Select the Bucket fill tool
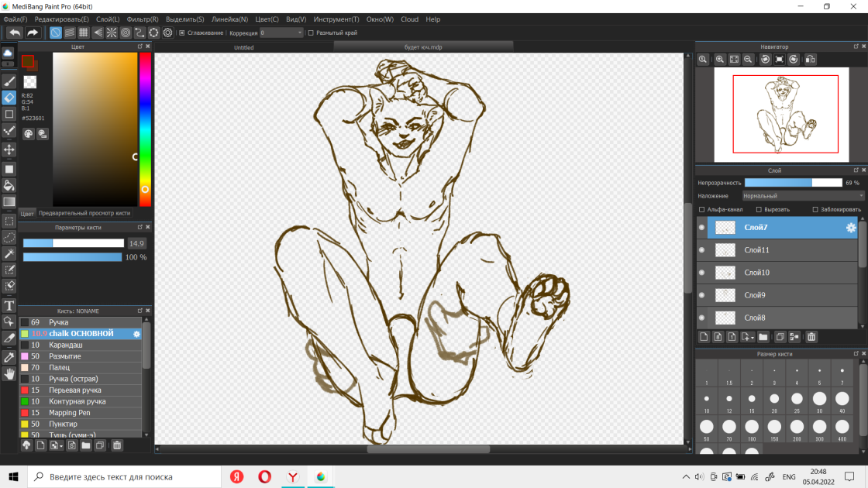Viewport: 868px width, 488px height. click(x=9, y=185)
